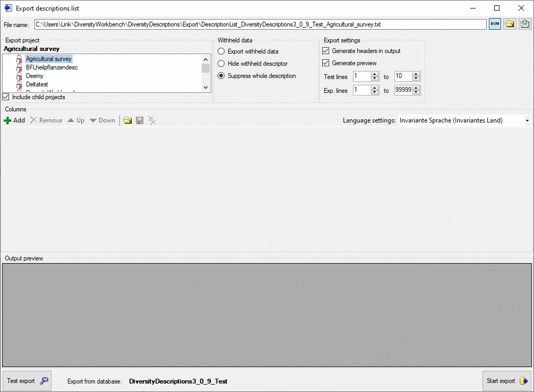This screenshot has width=534, height=392.
Task: Click the lock icon beside Deemy
Action: (19, 76)
